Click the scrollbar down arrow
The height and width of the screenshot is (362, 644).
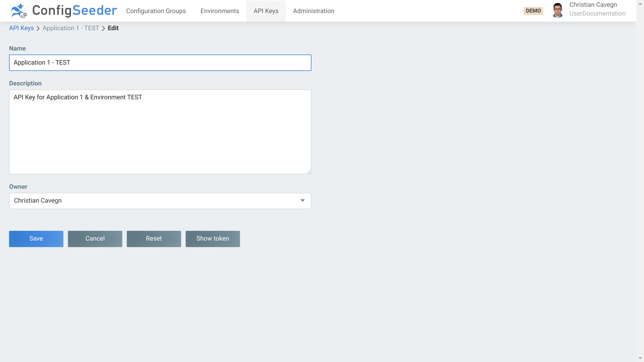click(641, 358)
